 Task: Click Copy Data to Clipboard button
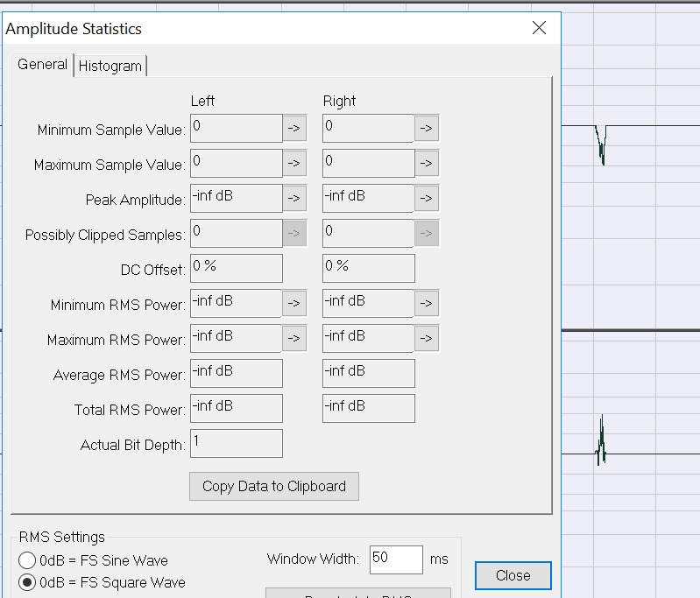click(x=273, y=487)
